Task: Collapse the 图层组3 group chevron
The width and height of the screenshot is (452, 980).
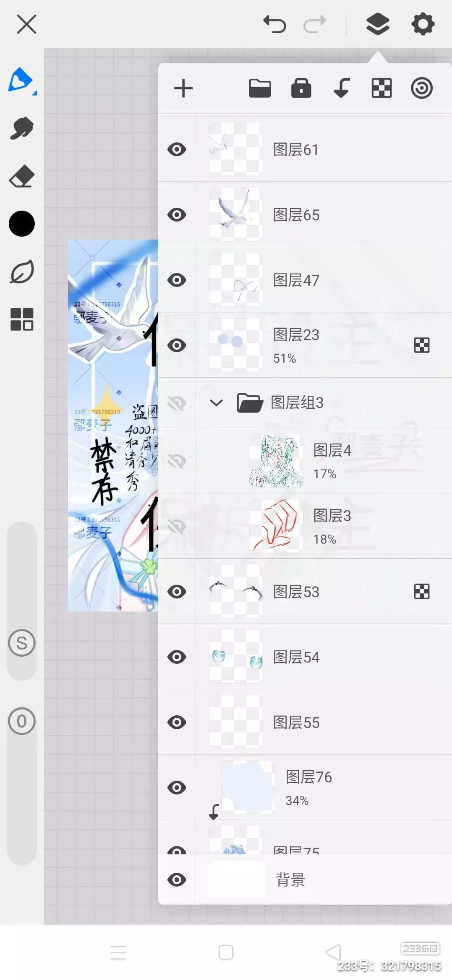Action: (x=216, y=403)
